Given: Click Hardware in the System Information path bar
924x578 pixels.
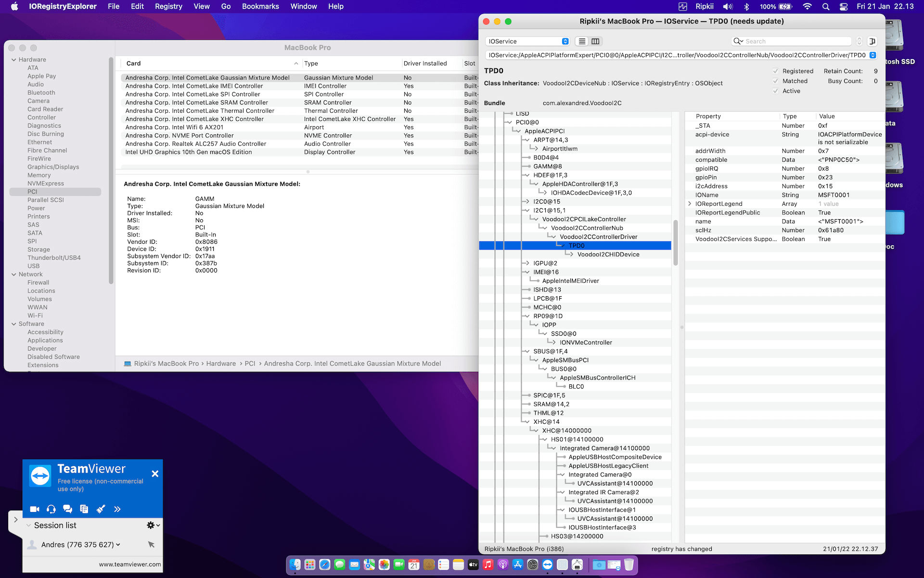Looking at the screenshot, I should click(x=221, y=364).
